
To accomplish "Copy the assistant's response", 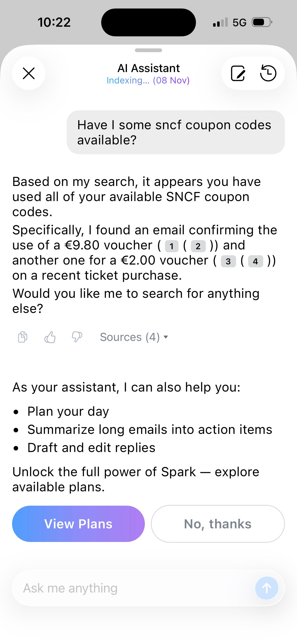I will (x=23, y=337).
